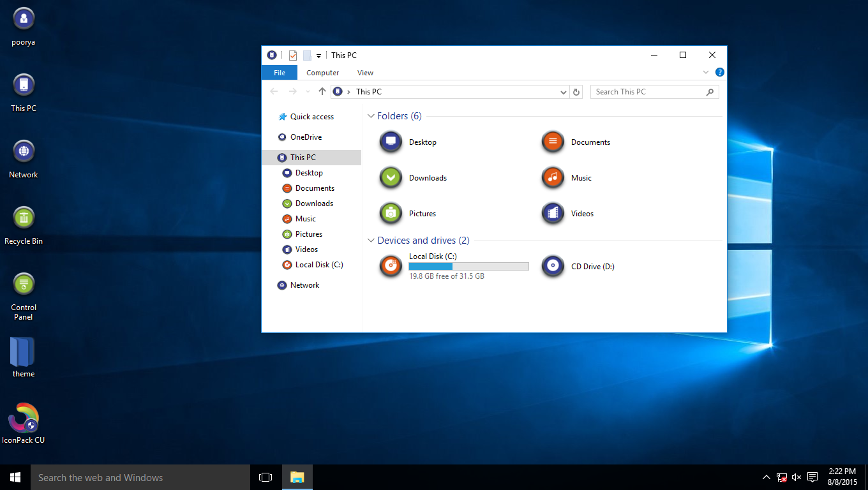
Task: Collapse the Folders (6) section
Action: pos(371,116)
